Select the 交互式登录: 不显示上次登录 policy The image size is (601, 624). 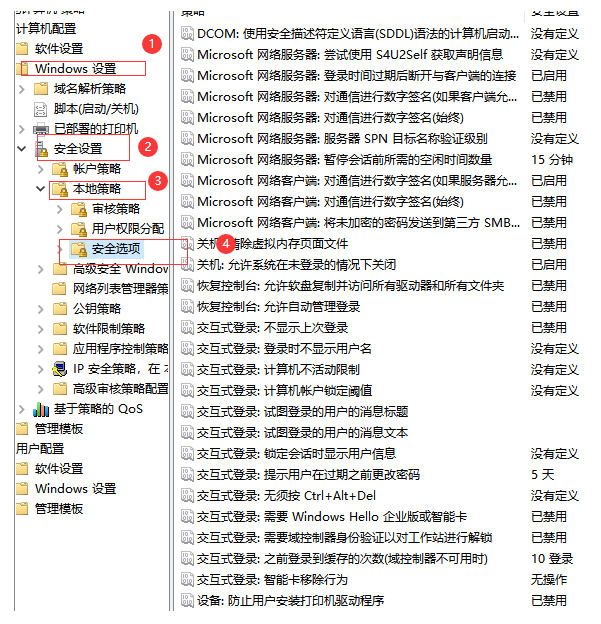(272, 327)
